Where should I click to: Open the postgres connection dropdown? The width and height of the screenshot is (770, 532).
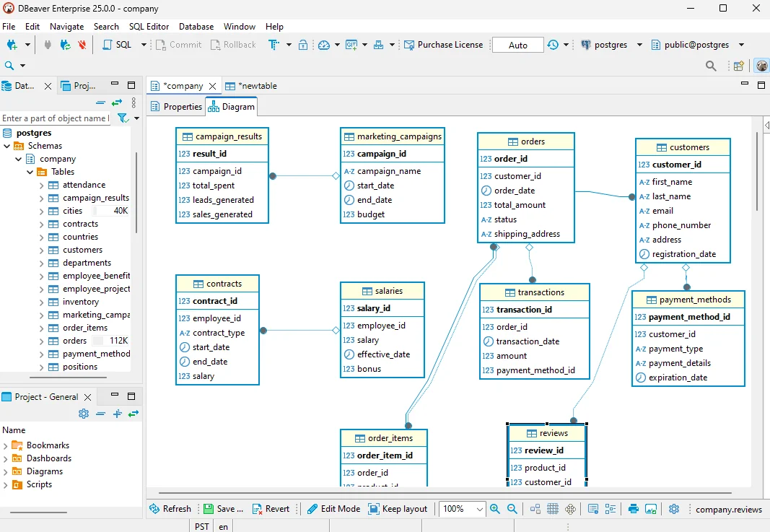(x=639, y=45)
